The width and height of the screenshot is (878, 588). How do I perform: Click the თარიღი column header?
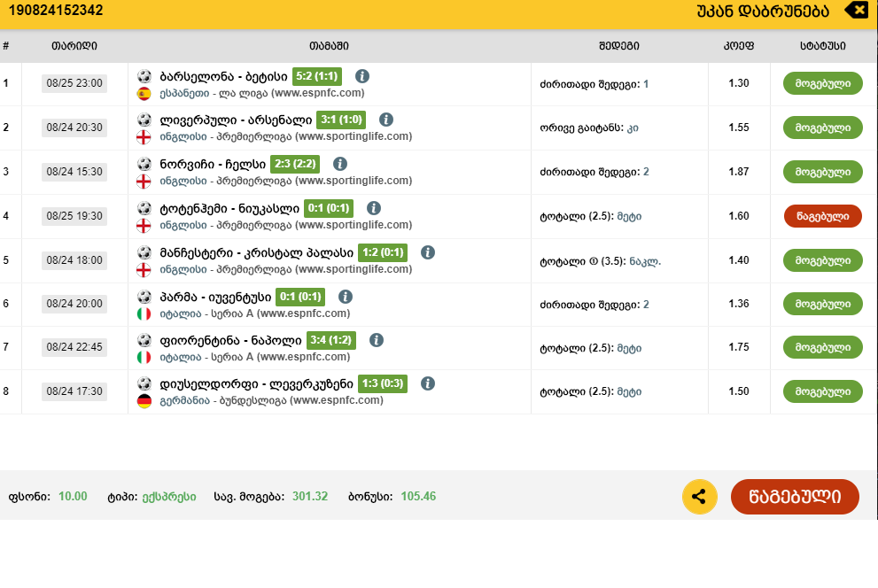[x=74, y=46]
